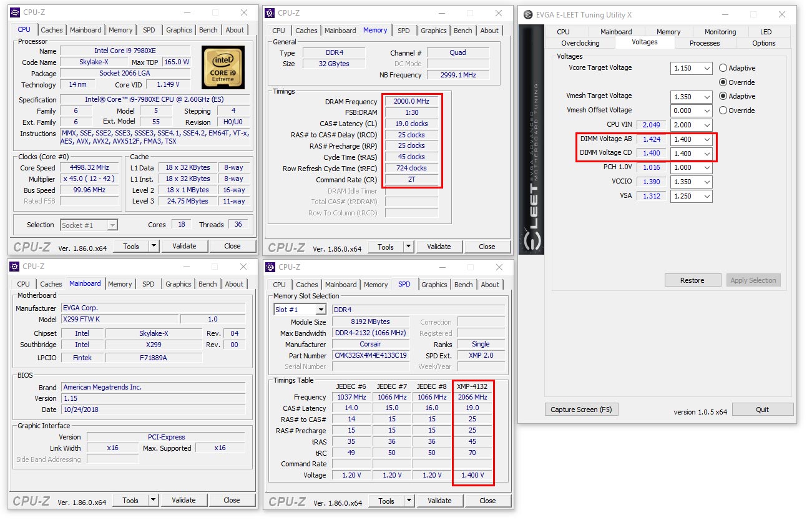Click Part Number CMK32GX4M4E4133C19
Viewport: 812px width, 520px height.
coord(371,356)
